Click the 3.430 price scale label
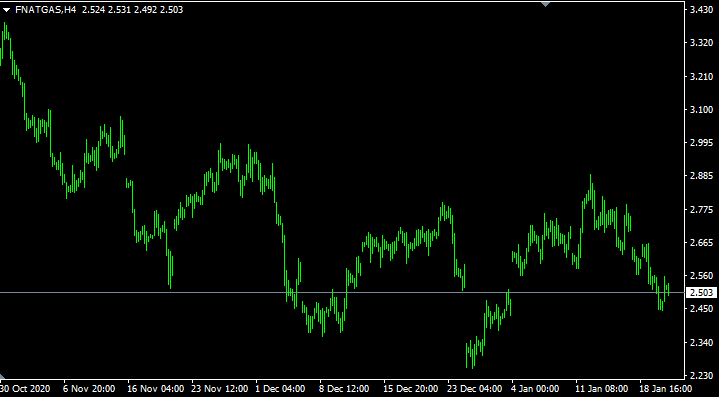Image resolution: width=719 pixels, height=397 pixels. coord(701,10)
